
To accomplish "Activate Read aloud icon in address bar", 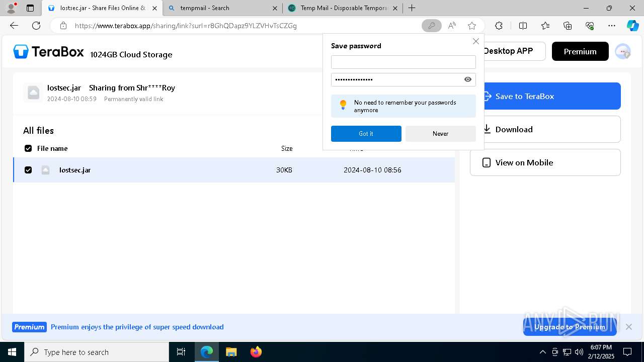I will tap(452, 26).
